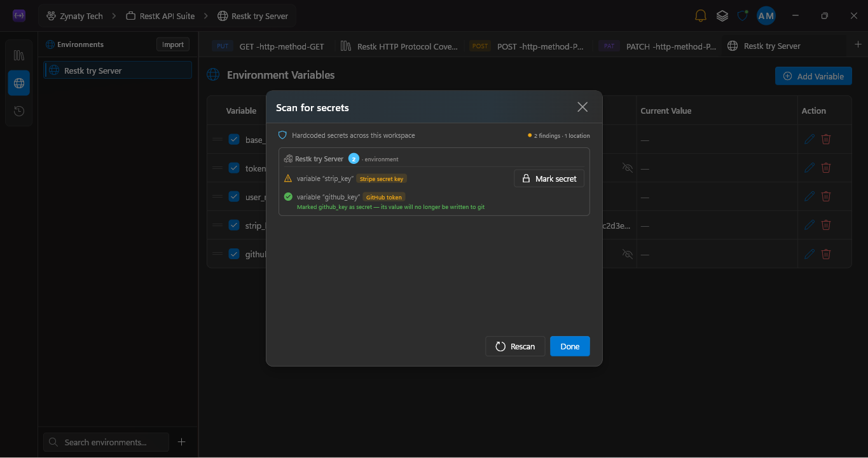Click the RestK app logo icon
The height and width of the screenshot is (458, 868).
tap(19, 16)
